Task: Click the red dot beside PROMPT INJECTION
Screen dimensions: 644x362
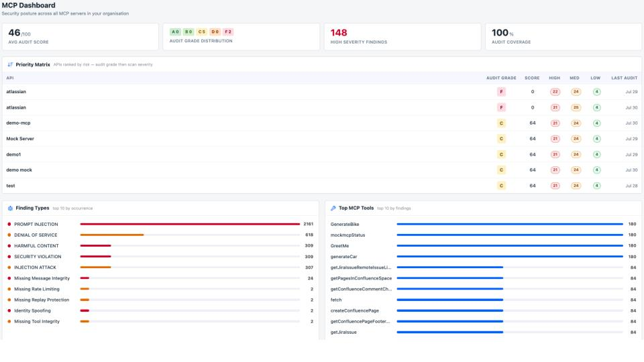Action: (x=9, y=224)
